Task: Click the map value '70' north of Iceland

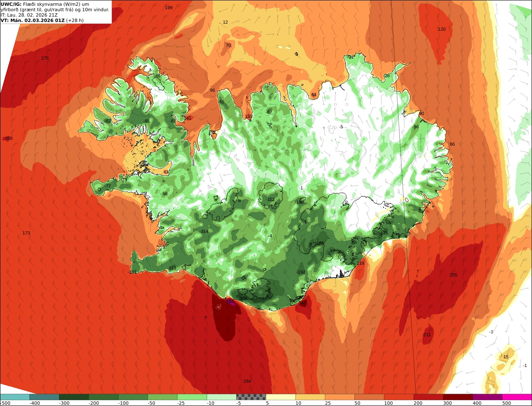Action: click(228, 45)
